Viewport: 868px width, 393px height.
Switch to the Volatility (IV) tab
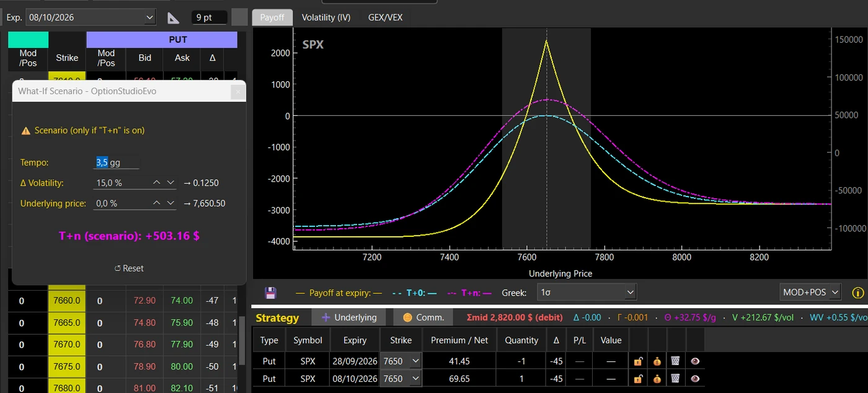[326, 17]
